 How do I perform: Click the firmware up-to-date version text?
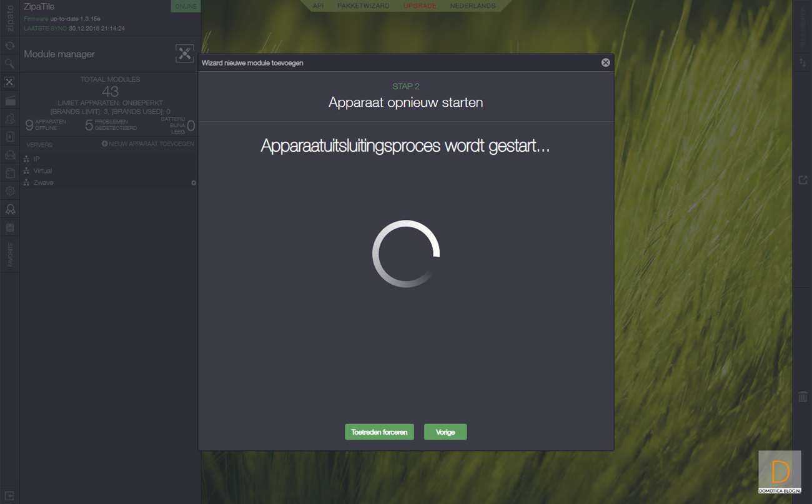[x=62, y=19]
